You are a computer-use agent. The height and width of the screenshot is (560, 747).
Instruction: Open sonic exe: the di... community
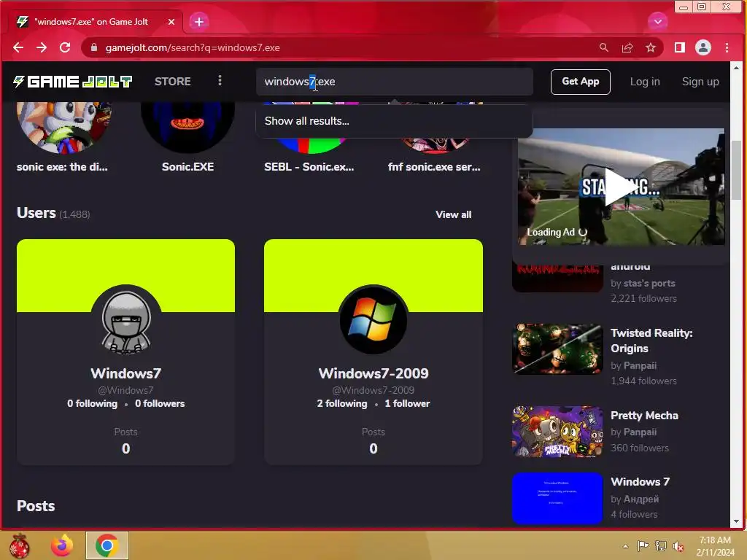tap(62, 167)
